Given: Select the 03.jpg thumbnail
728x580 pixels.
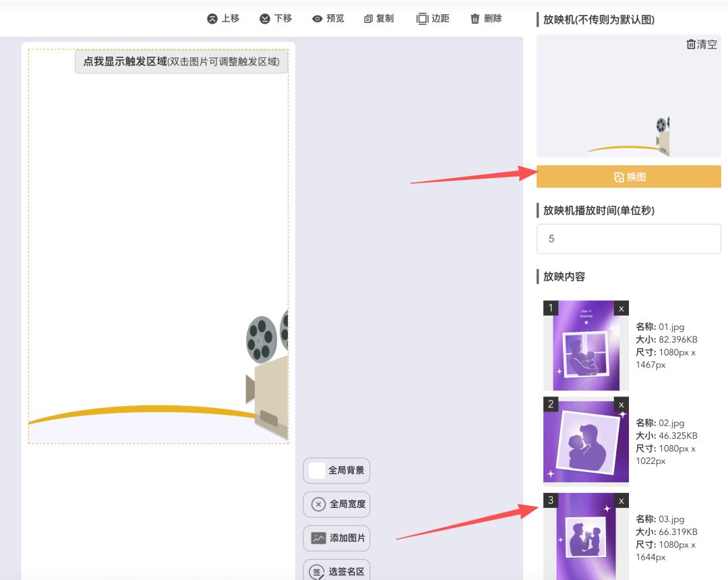Looking at the screenshot, I should point(586,536).
